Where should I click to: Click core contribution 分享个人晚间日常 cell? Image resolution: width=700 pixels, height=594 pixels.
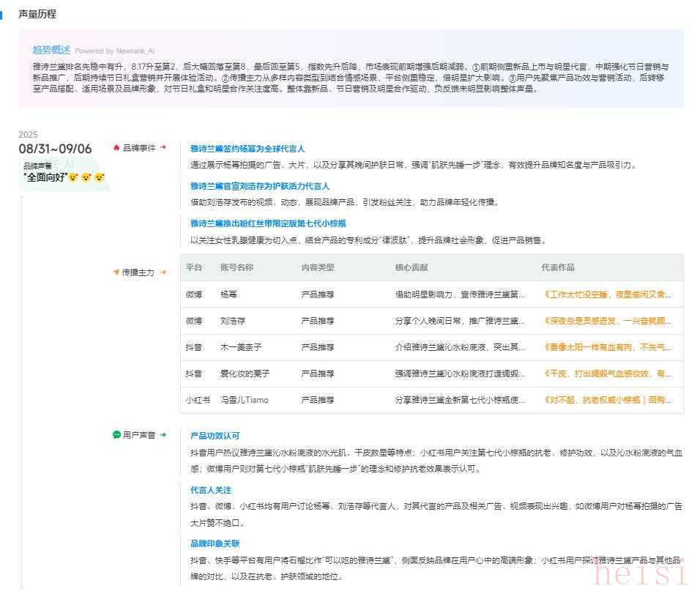(461, 321)
